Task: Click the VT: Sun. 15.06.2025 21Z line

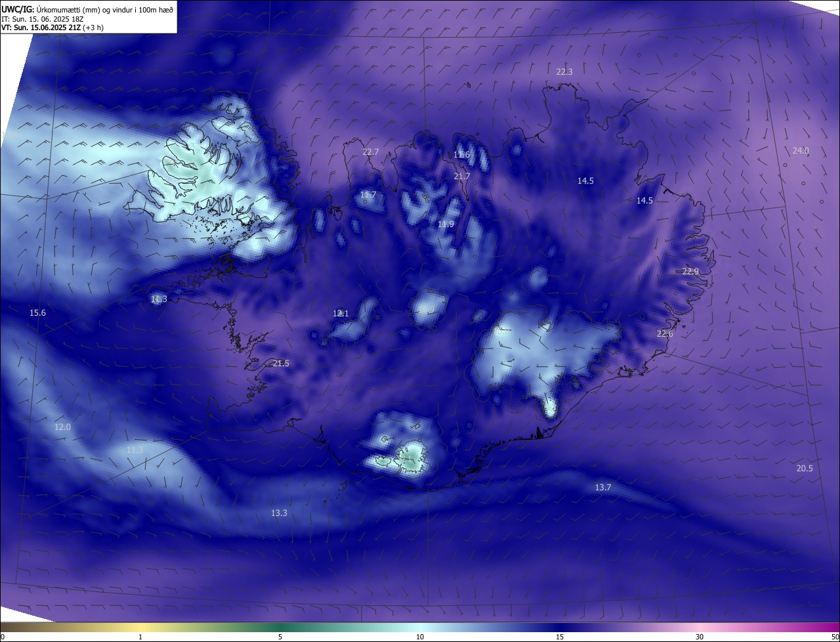Action: [52, 28]
